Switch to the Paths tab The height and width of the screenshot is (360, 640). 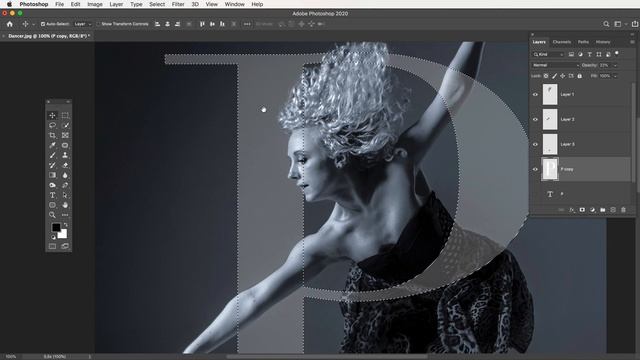(x=583, y=42)
